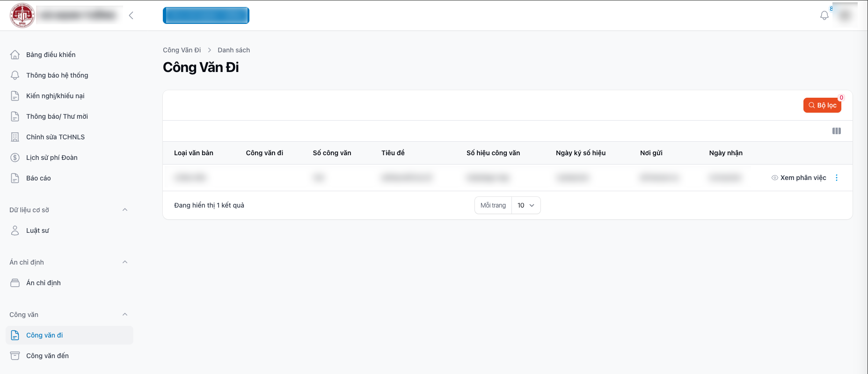
Task: Open Bảng điều khiển home icon
Action: [x=15, y=55]
